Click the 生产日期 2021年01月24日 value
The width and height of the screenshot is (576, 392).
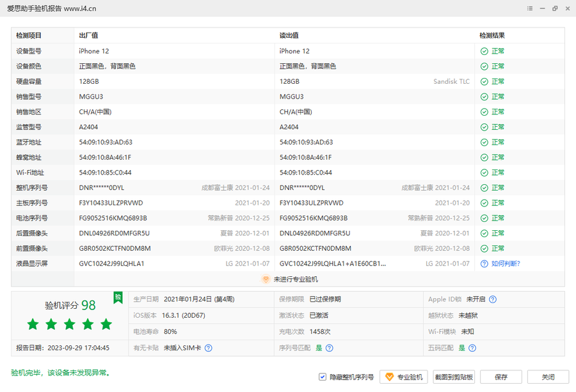199,299
